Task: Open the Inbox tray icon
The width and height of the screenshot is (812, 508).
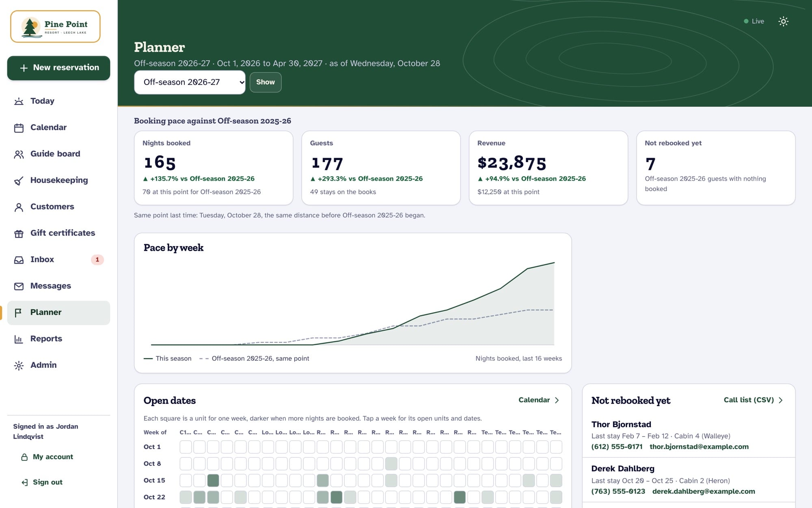Action: 19,260
